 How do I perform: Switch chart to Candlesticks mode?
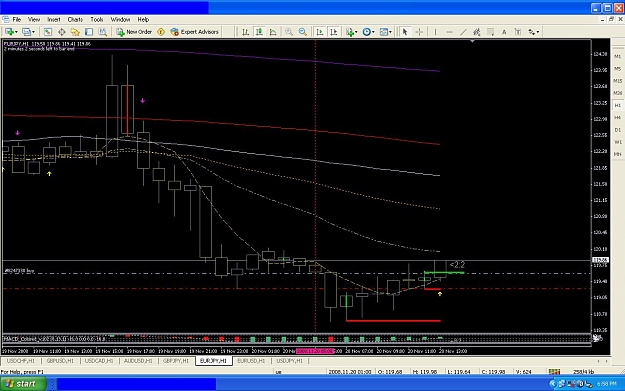coord(259,32)
